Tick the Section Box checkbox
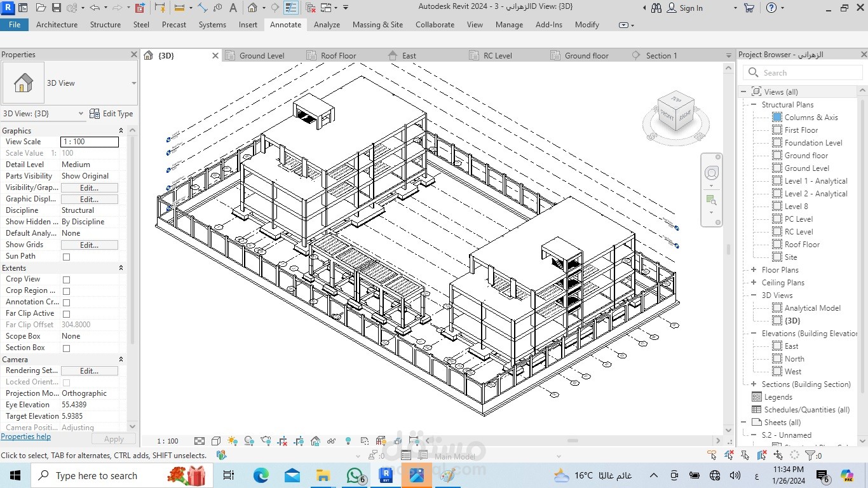This screenshot has height=488, width=868. coord(66,348)
